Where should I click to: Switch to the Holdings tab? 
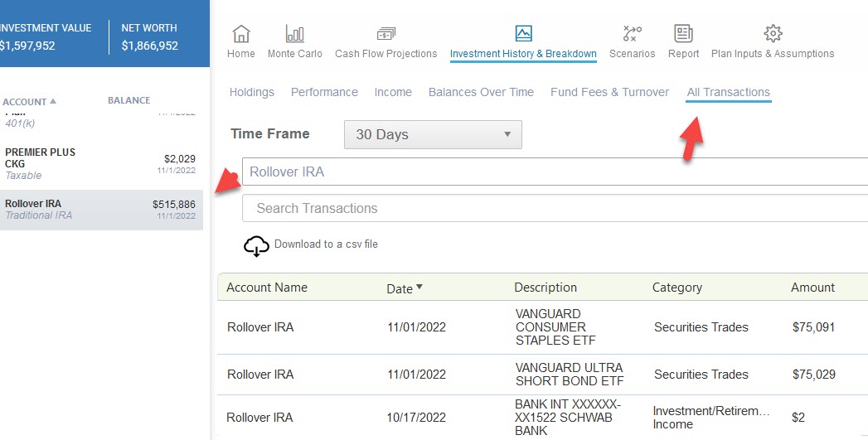[x=252, y=92]
